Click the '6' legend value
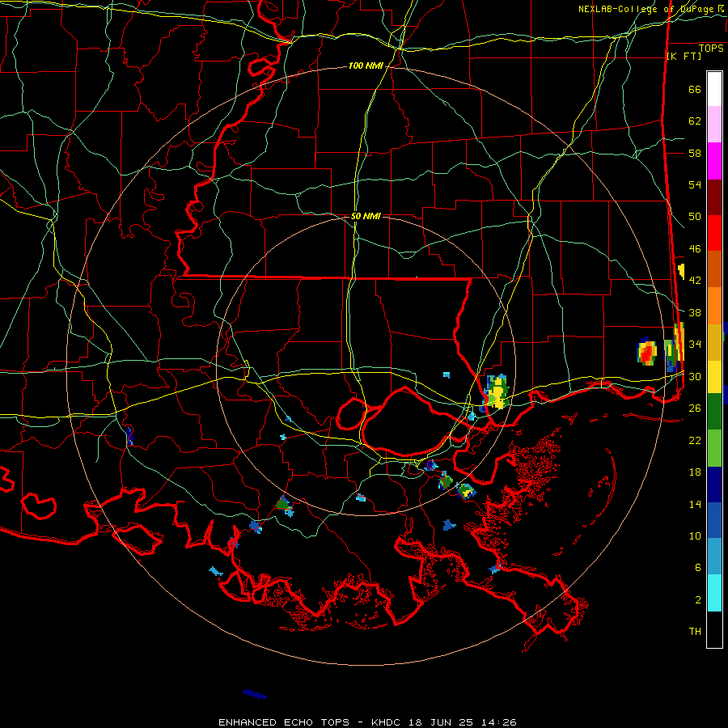This screenshot has height=728, width=728. [698, 568]
